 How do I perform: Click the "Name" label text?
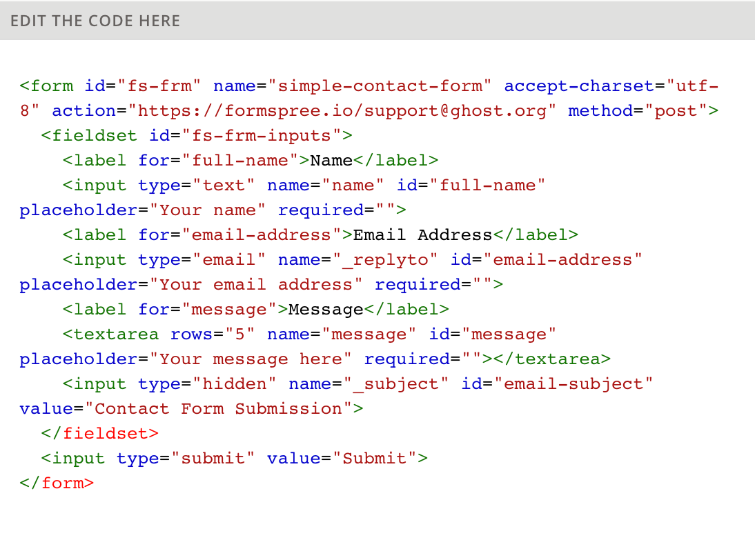click(331, 161)
